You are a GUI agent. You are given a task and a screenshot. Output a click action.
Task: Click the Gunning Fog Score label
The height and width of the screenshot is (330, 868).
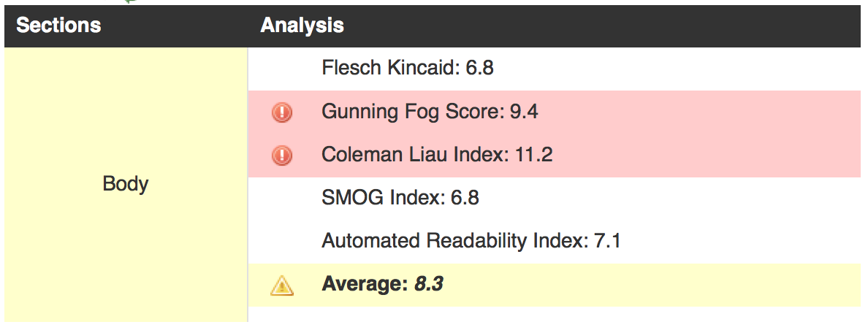(413, 112)
